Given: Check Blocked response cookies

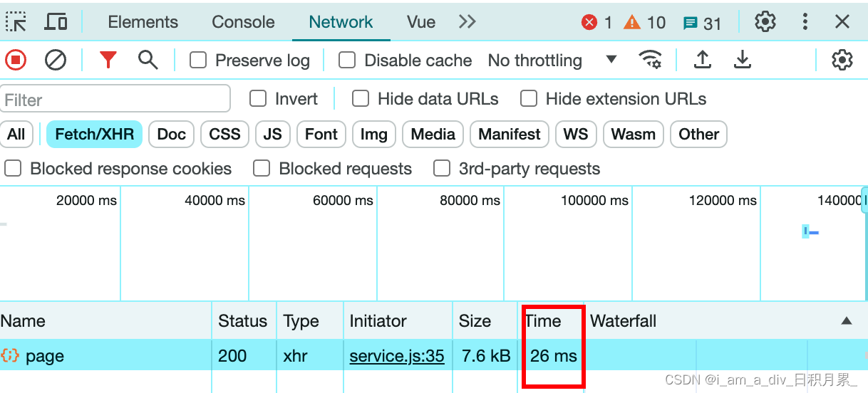Looking at the screenshot, I should [13, 169].
